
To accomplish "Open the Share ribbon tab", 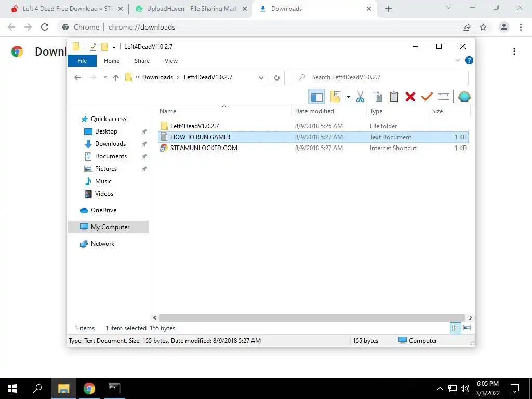I will coord(142,61).
